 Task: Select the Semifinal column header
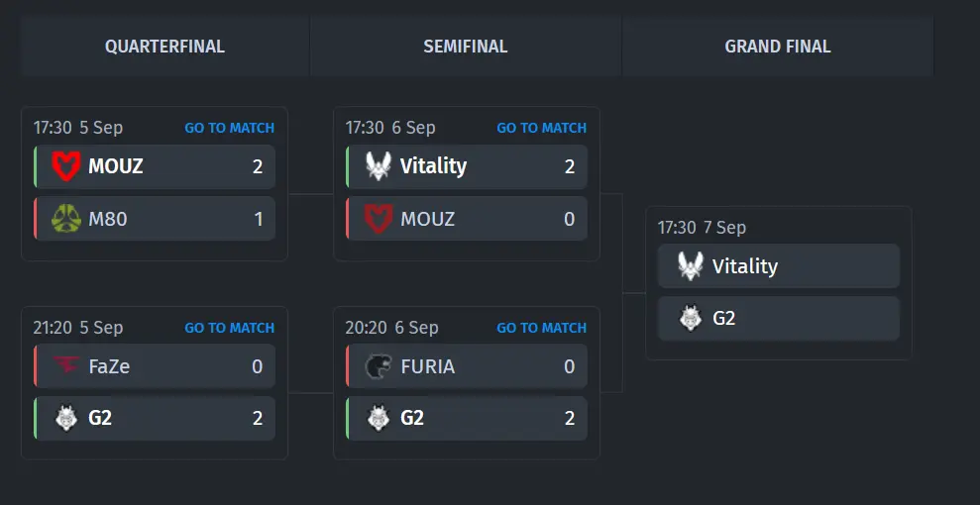click(x=466, y=47)
